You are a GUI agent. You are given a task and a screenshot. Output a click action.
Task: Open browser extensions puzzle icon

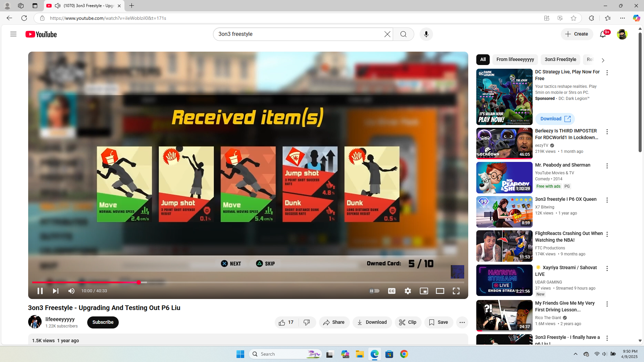(591, 18)
